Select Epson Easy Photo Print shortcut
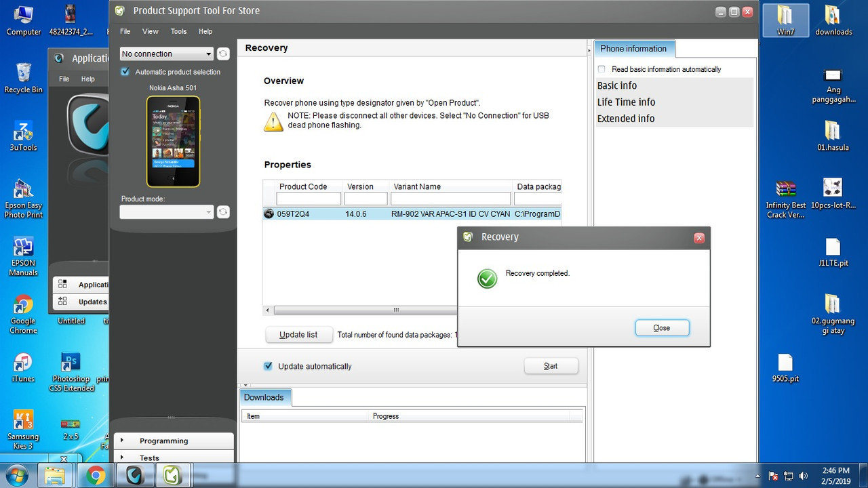868x488 pixels. 23,199
